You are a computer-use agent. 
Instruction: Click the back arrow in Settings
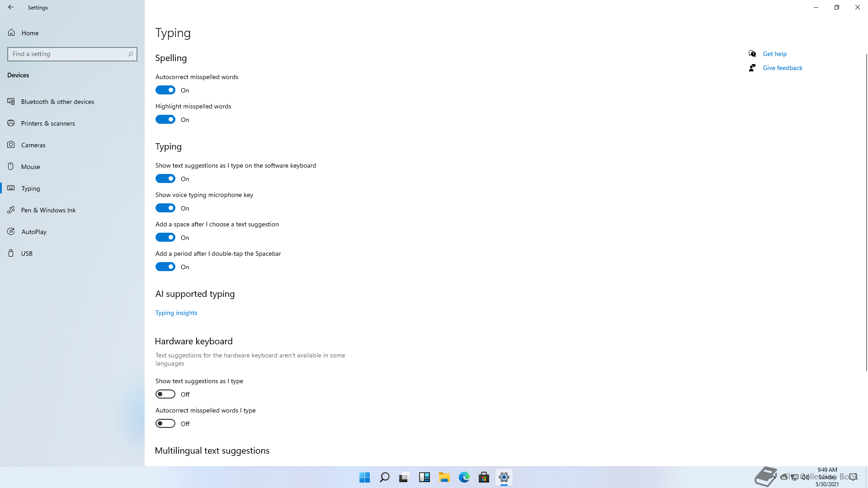[11, 7]
